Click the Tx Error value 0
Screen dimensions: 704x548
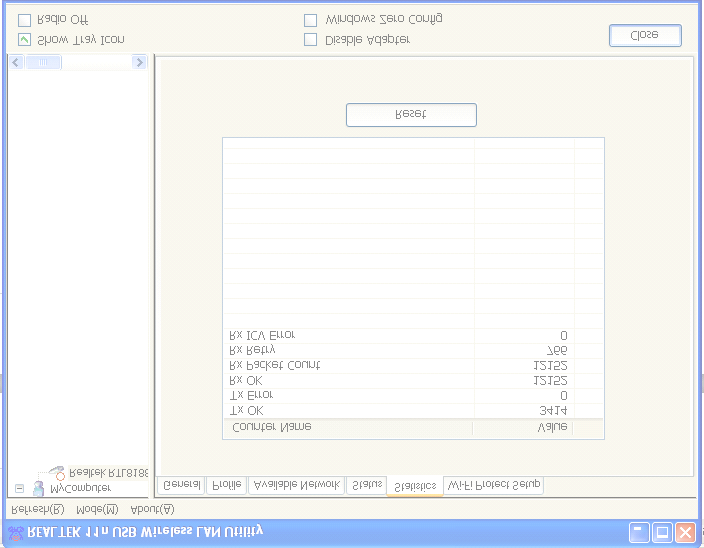click(x=564, y=395)
